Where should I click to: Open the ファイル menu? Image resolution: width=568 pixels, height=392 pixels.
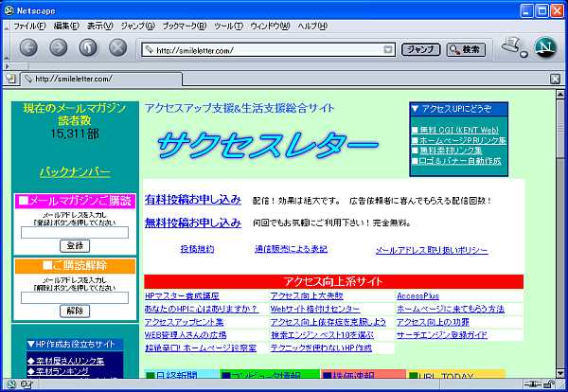pos(31,26)
